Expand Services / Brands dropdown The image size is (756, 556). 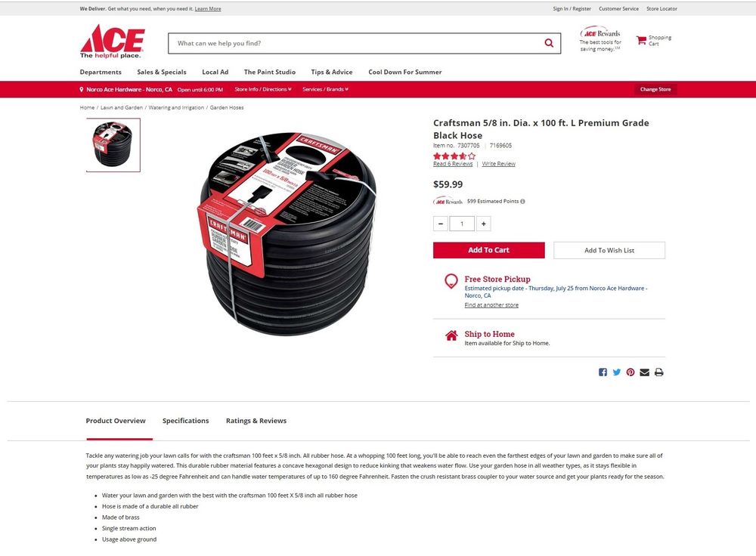coord(325,90)
